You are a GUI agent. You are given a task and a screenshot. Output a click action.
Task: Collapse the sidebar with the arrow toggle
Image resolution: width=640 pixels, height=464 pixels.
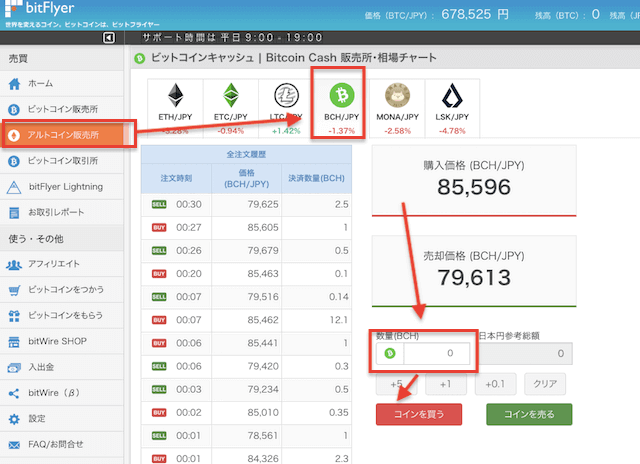pos(109,38)
